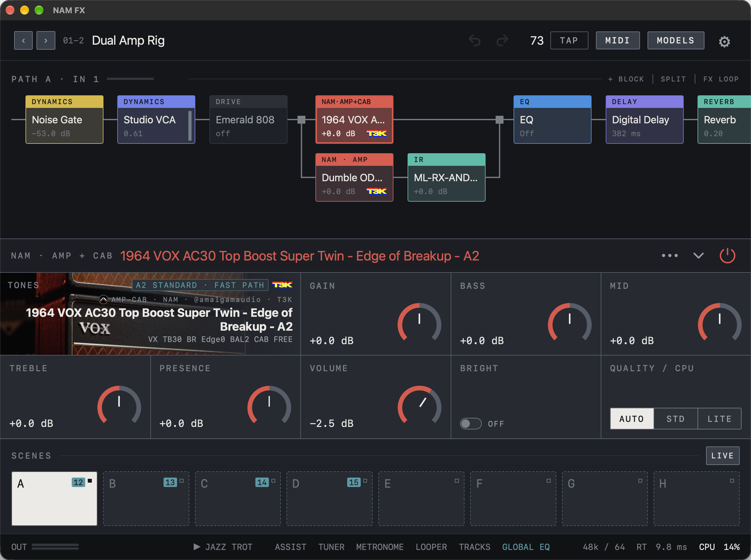This screenshot has width=751, height=560.
Task: Select STD quality mode
Action: coord(676,419)
